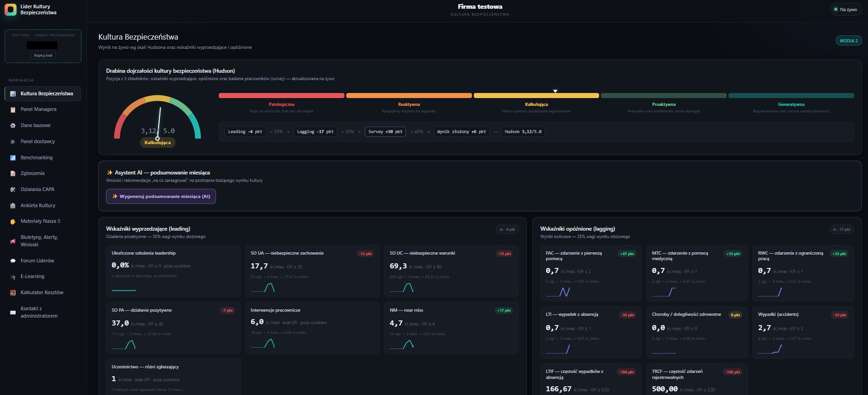Click the Panel Managera clipboard icon
The image size is (868, 395).
[13, 110]
